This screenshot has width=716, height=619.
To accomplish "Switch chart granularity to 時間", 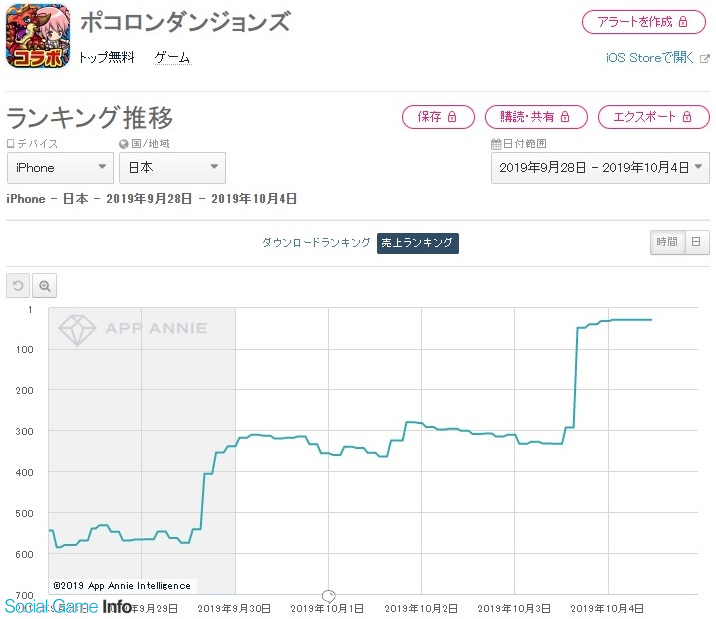I will coord(667,242).
